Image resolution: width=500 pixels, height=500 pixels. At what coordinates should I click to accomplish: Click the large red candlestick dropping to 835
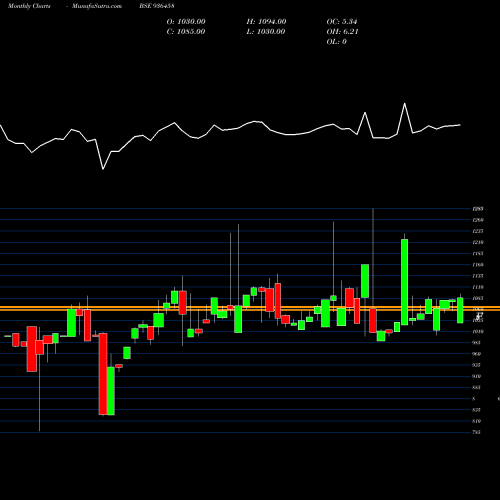point(103,374)
